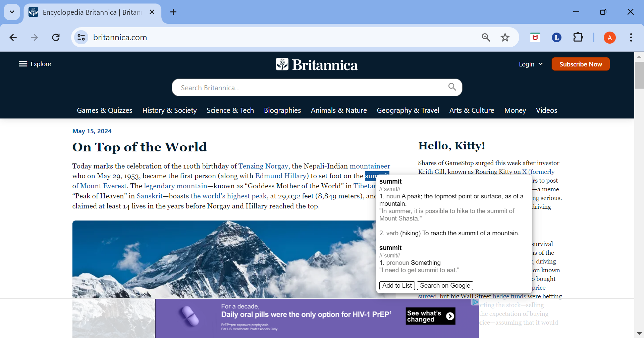Image resolution: width=644 pixels, height=338 pixels.
Task: Open Animals & Nature menu
Action: click(339, 110)
